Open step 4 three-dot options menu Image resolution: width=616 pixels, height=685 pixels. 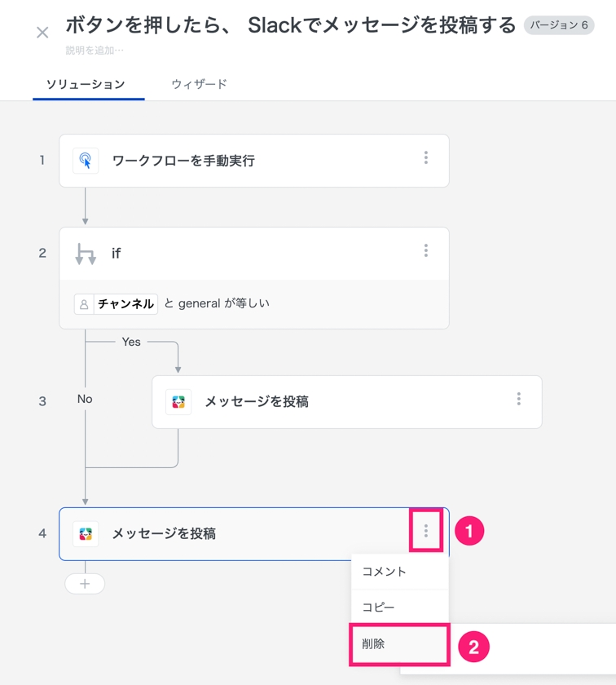[425, 532]
